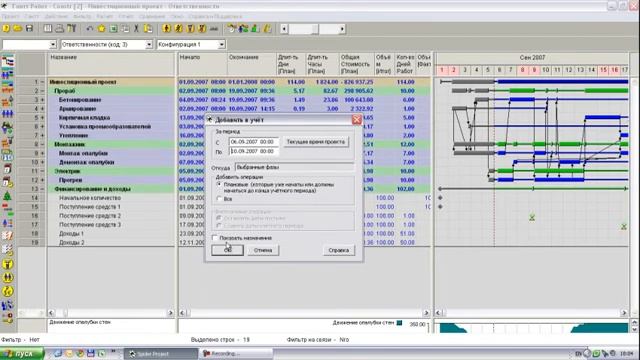Close the Добавить в учёт dialog

pyautogui.click(x=356, y=120)
